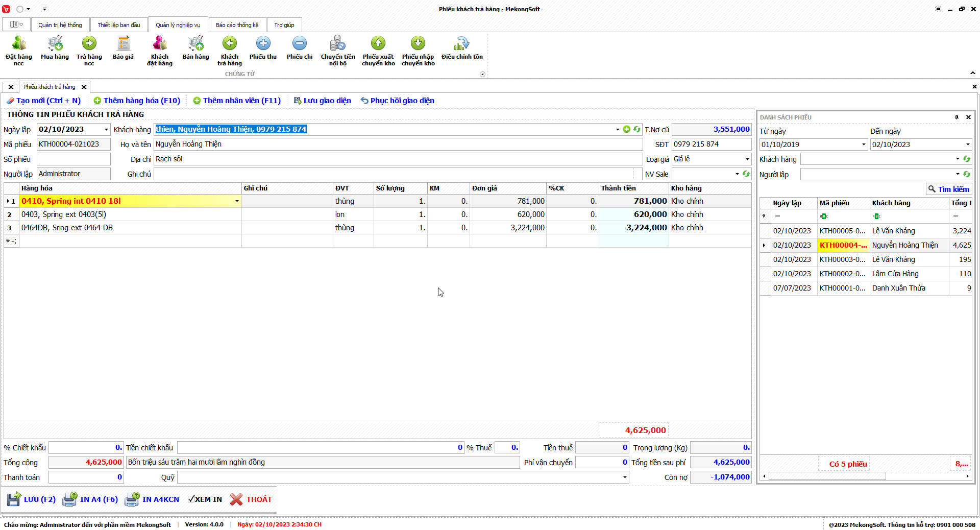This screenshot has height=530, width=980.
Task: Switch to Báo cáo thống kê tab
Action: pos(237,25)
